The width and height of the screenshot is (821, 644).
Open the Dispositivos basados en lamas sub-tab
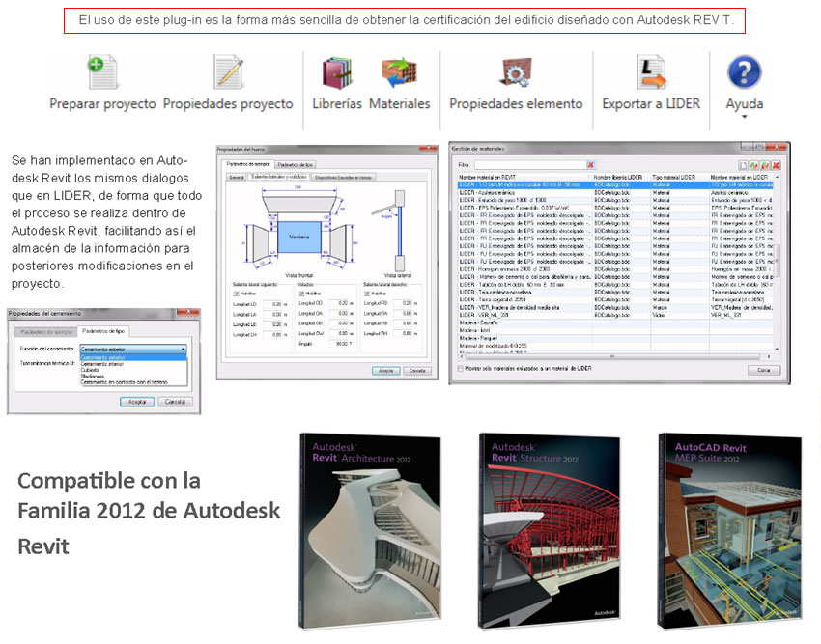tap(343, 178)
